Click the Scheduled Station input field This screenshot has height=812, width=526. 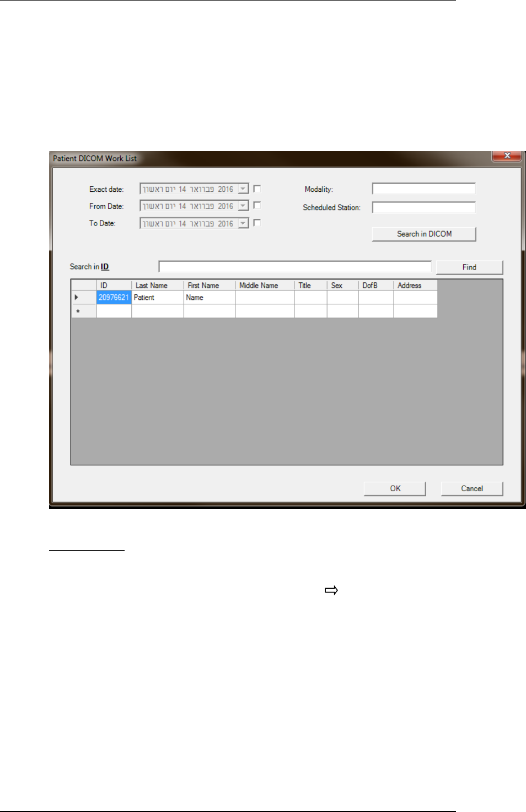pos(423,207)
